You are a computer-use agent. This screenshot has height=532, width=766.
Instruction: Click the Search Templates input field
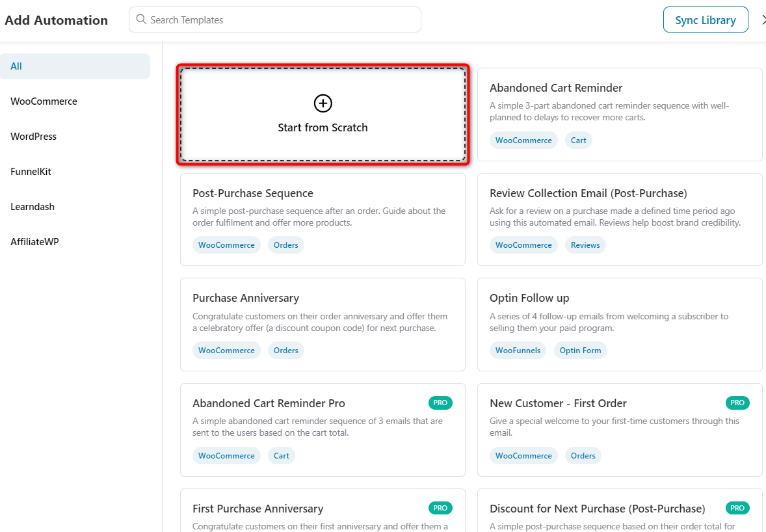275,20
